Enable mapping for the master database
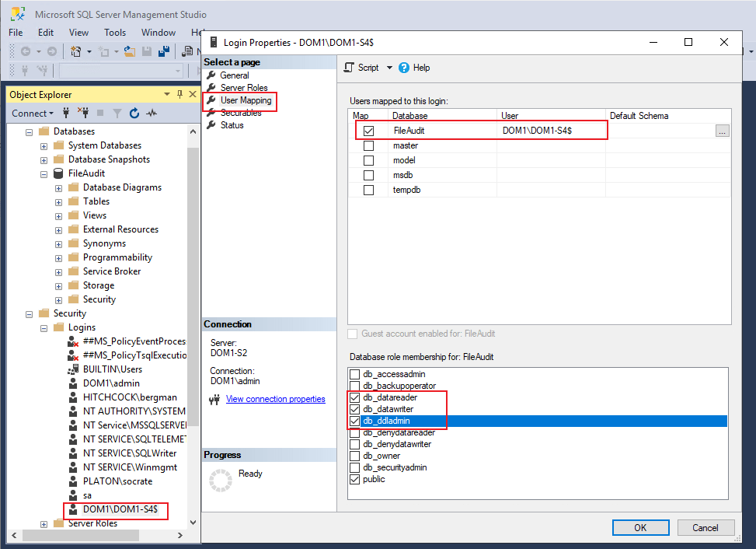 [368, 146]
